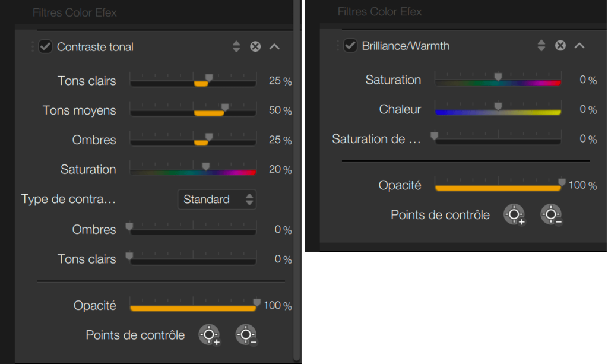Remove control point in Brilliance/Warmth filter
608x364 pixels.
[551, 215]
